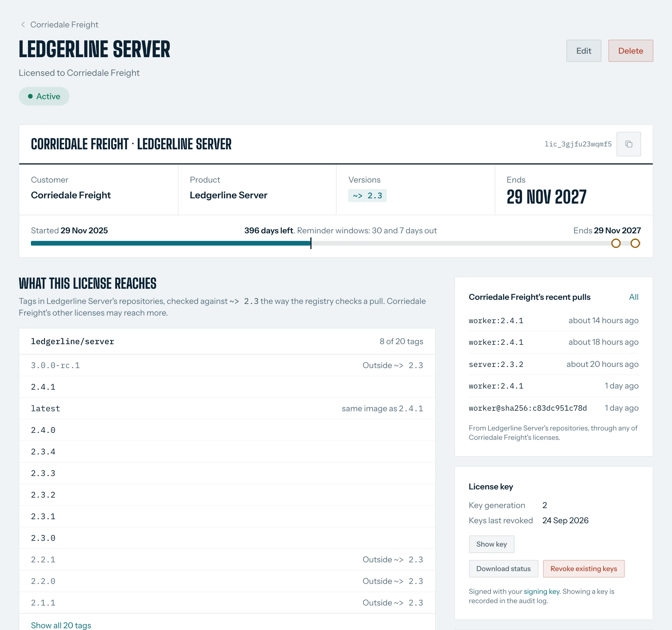Select the 2.3.3 tag row
The width and height of the screenshot is (672, 630).
(227, 473)
